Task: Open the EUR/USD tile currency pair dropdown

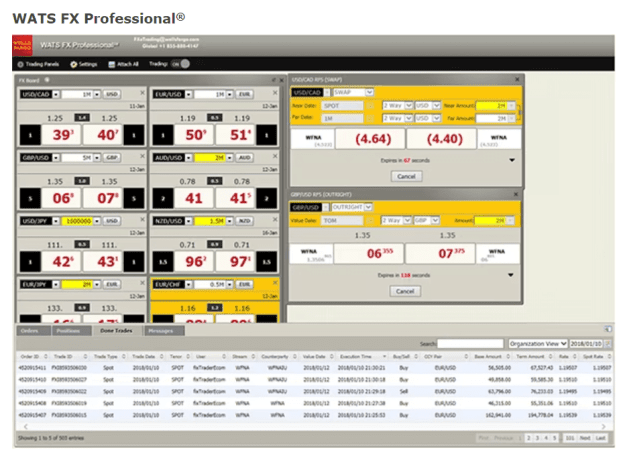Action: click(189, 94)
